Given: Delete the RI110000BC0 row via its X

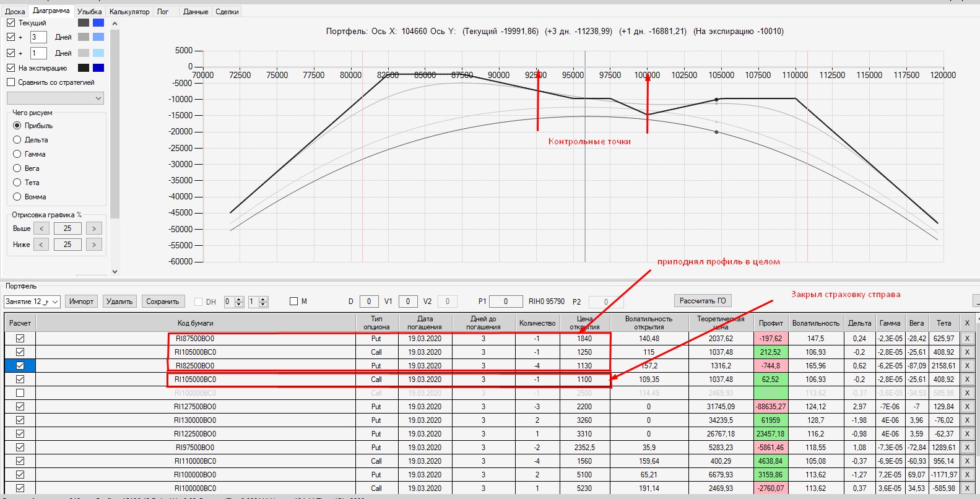Looking at the screenshot, I should [967, 461].
